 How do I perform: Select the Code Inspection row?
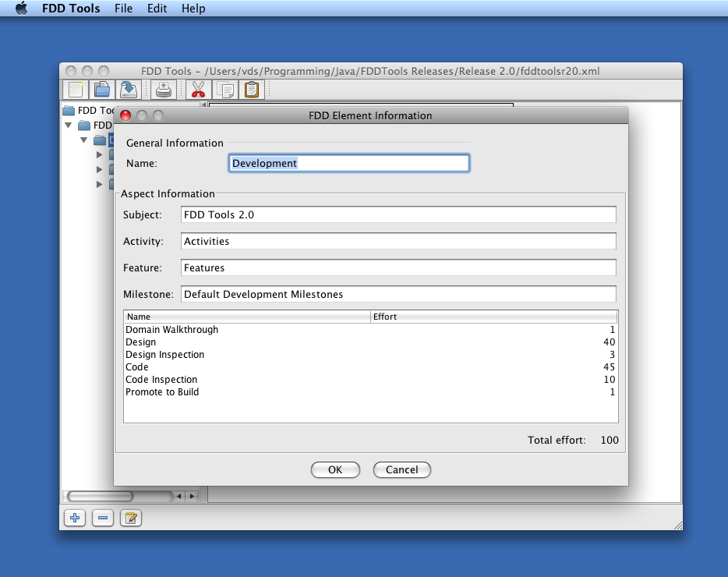(370, 380)
